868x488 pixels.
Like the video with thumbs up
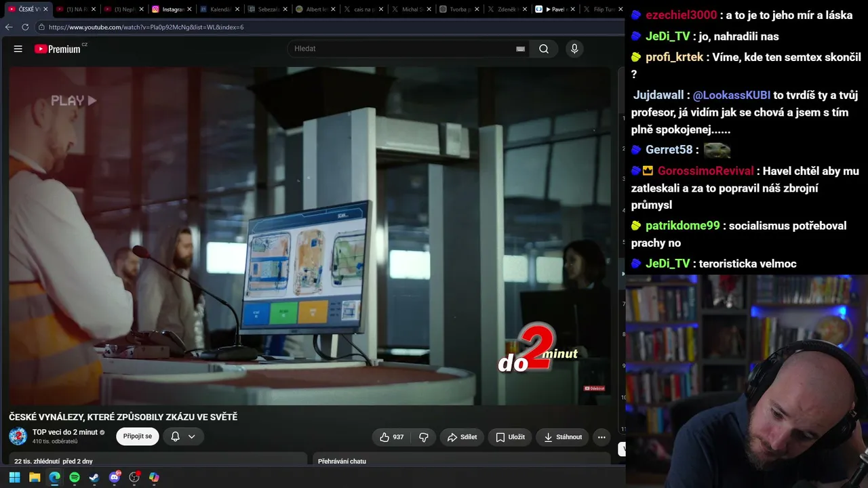click(392, 437)
